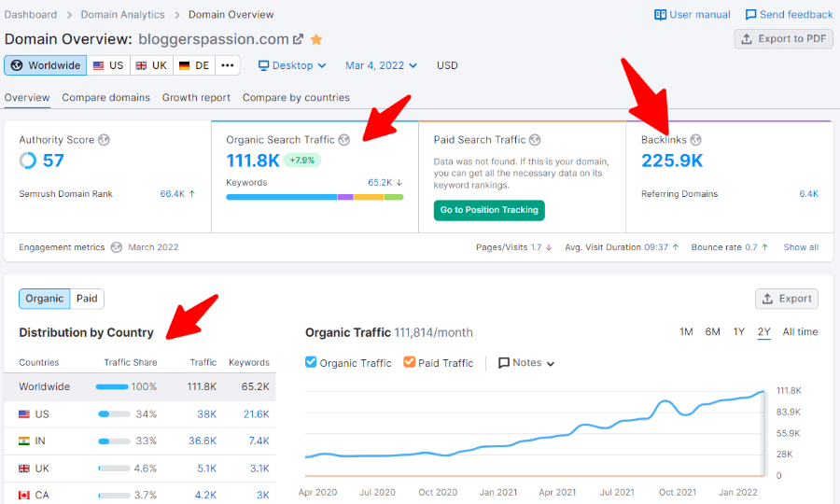Screen dimensions: 840x504
Task: Switch database to UK
Action: click(151, 65)
